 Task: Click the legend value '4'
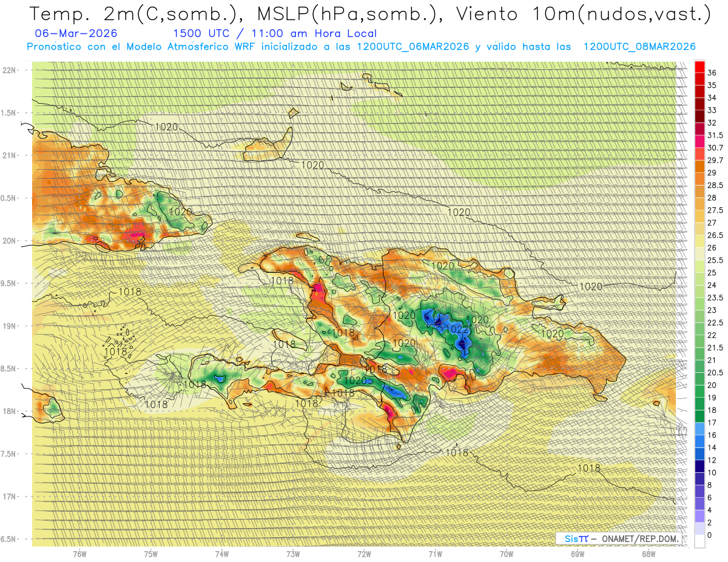[710, 510]
